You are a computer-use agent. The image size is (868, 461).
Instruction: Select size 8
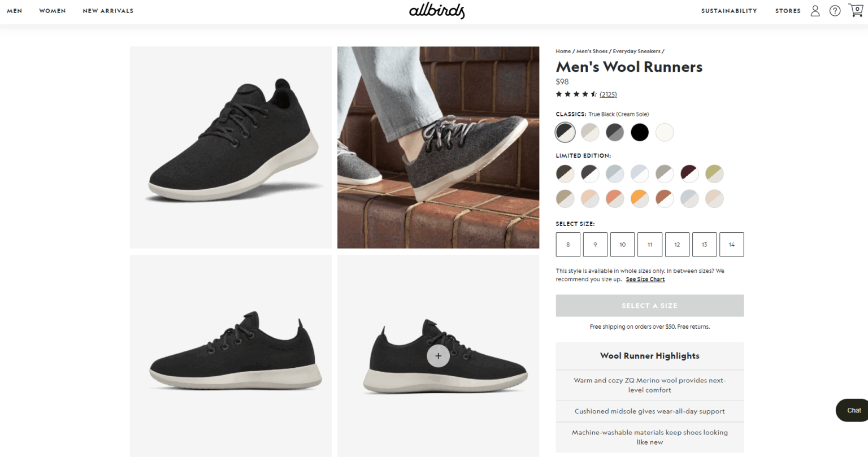click(x=567, y=244)
